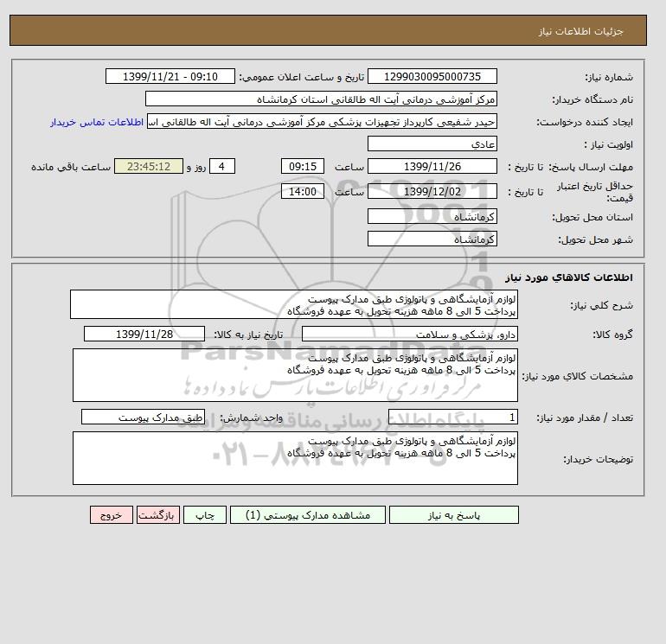
Task: Select the شماره نیاز number field
Action: [x=432, y=76]
